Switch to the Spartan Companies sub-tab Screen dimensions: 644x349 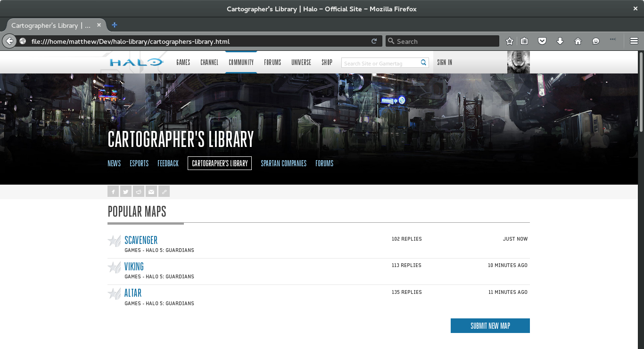284,163
